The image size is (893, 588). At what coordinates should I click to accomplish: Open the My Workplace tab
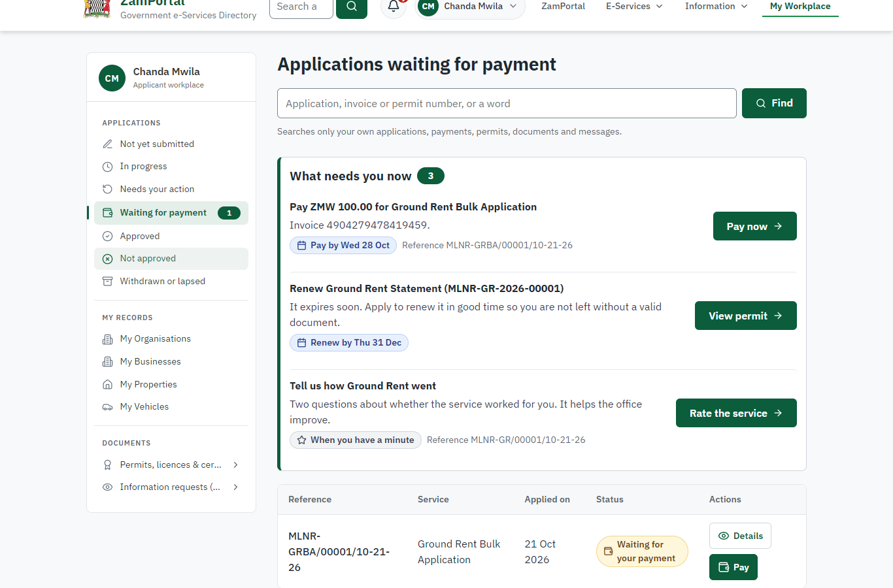[x=800, y=7]
